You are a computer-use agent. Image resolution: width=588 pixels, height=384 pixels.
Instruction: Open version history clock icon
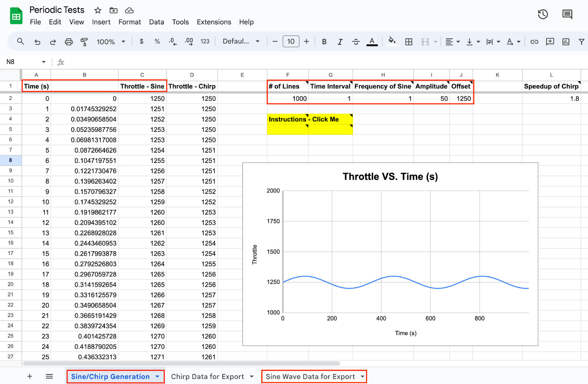click(x=543, y=14)
